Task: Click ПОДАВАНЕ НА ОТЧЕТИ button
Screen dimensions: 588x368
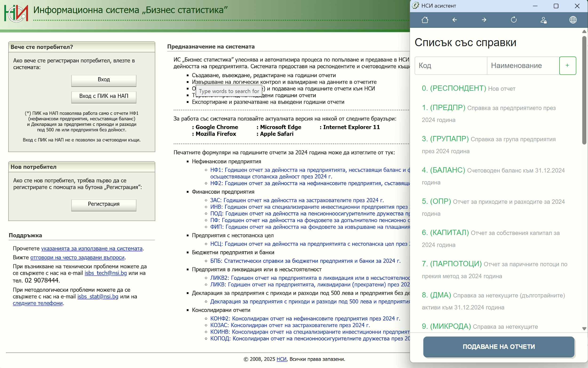Action: click(498, 347)
